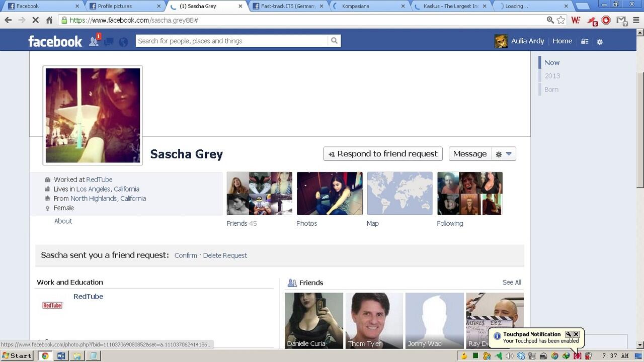Image resolution: width=644 pixels, height=362 pixels.
Task: Stop the page loading with X button
Action: (35, 20)
